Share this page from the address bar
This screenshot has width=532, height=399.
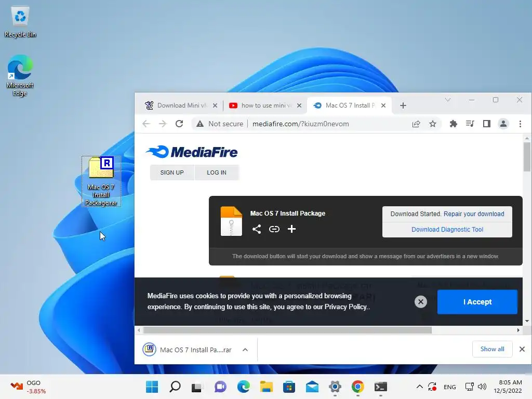tap(416, 124)
